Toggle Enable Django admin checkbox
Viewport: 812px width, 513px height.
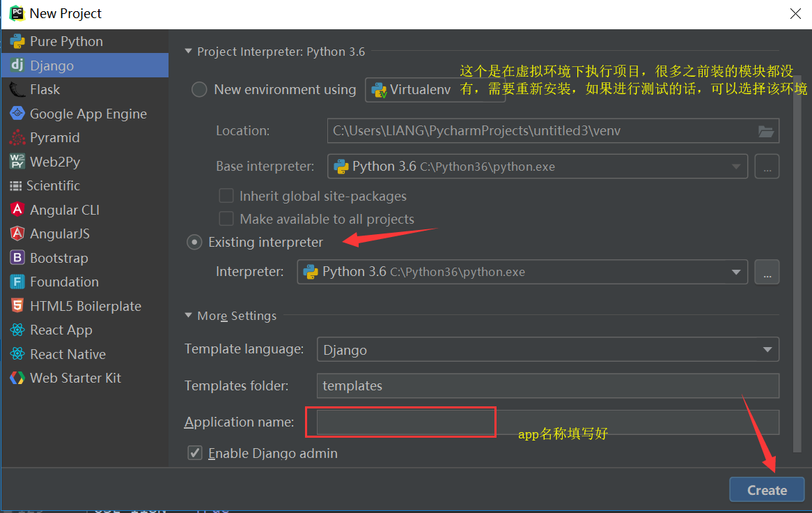[195, 453]
